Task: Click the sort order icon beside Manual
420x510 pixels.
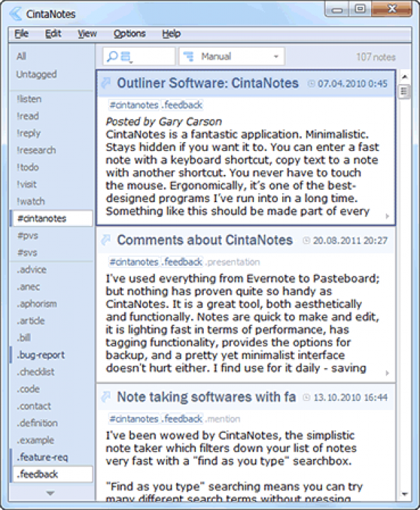Action: pos(188,57)
